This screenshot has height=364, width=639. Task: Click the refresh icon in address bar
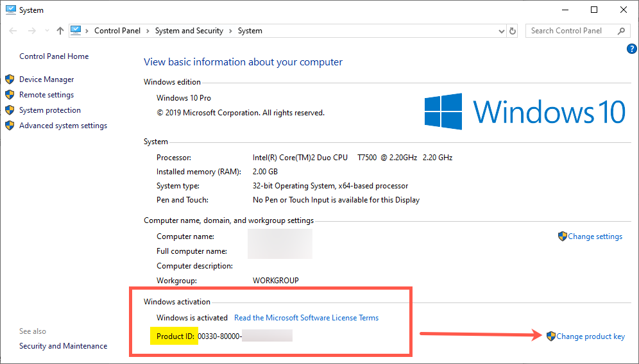513,31
